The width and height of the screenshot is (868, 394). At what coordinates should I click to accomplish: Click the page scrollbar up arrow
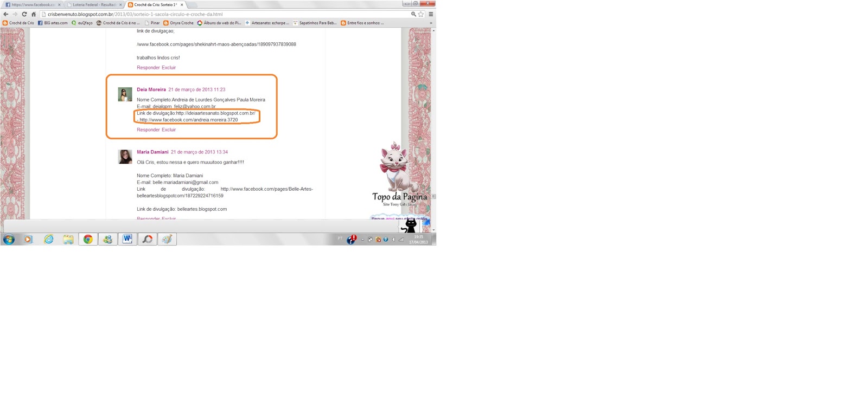coord(433,30)
